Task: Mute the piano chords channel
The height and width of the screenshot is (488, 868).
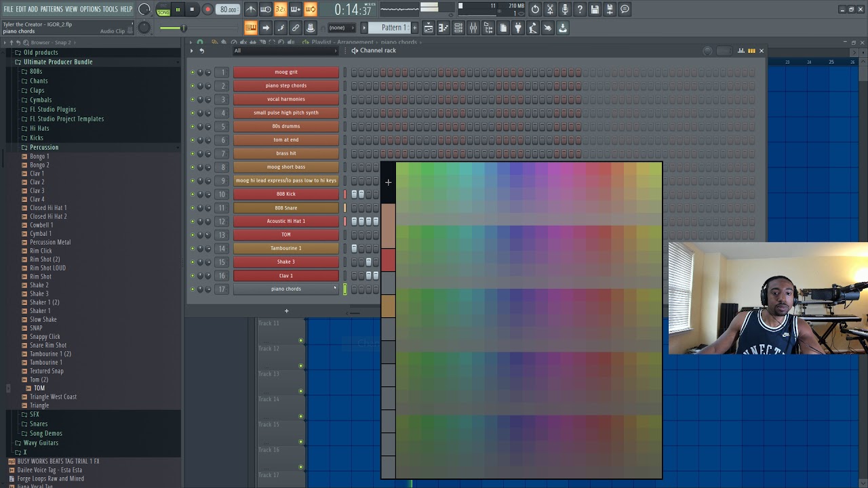Action: (193, 289)
